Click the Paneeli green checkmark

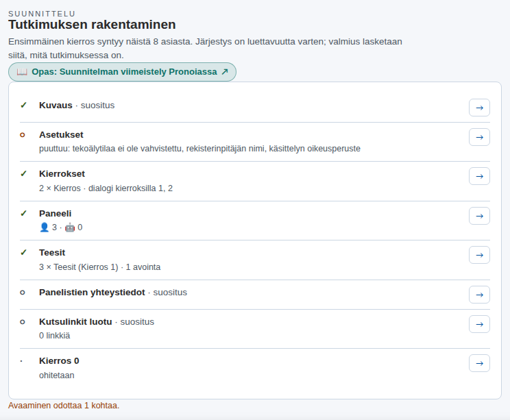[23, 213]
